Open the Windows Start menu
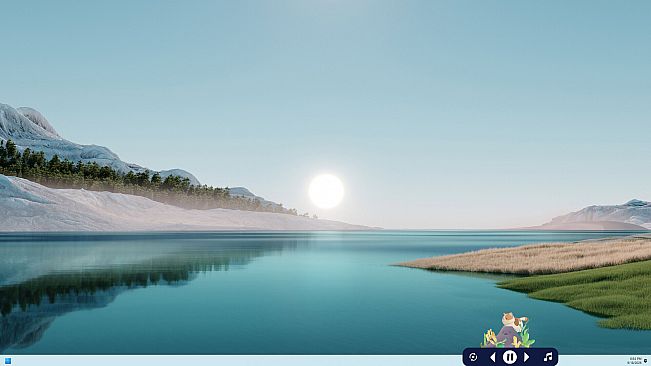Screen dimensions: 651x366 [7, 361]
